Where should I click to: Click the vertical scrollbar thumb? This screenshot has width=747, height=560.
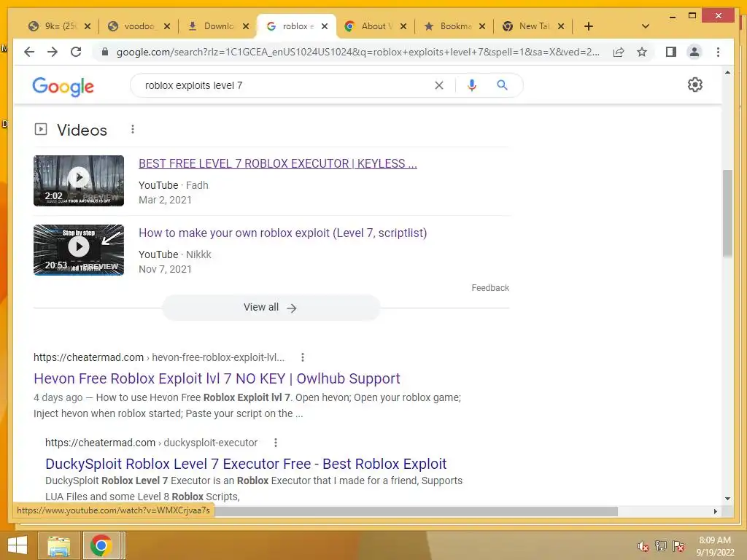pyautogui.click(x=727, y=213)
